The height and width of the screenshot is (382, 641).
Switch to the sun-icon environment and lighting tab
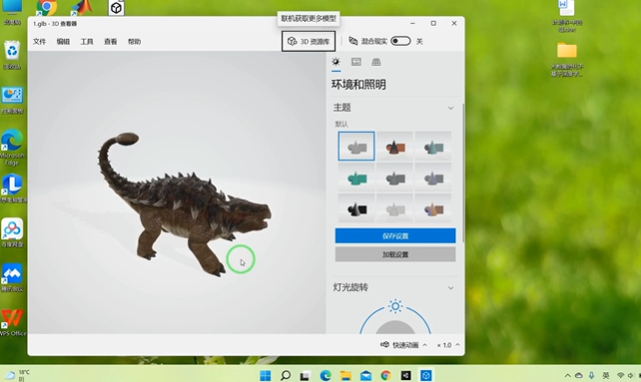click(x=336, y=62)
